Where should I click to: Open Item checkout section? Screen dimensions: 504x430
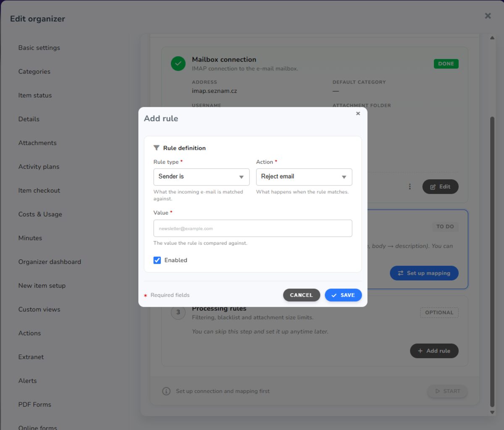39,190
